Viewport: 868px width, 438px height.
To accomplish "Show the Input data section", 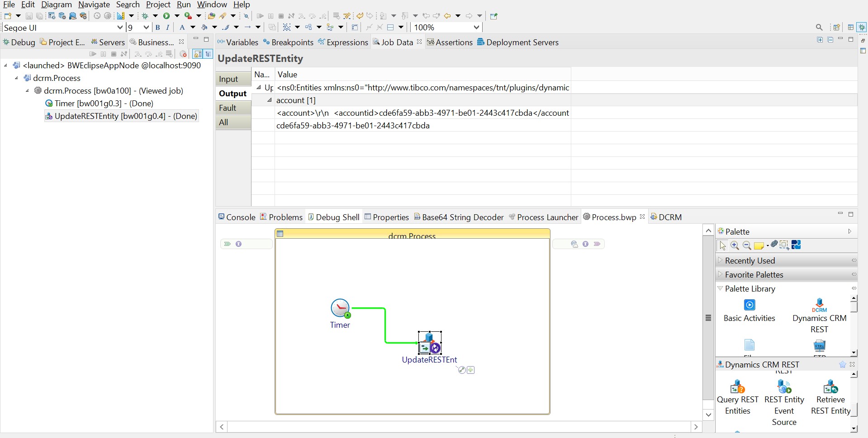I will coord(228,79).
